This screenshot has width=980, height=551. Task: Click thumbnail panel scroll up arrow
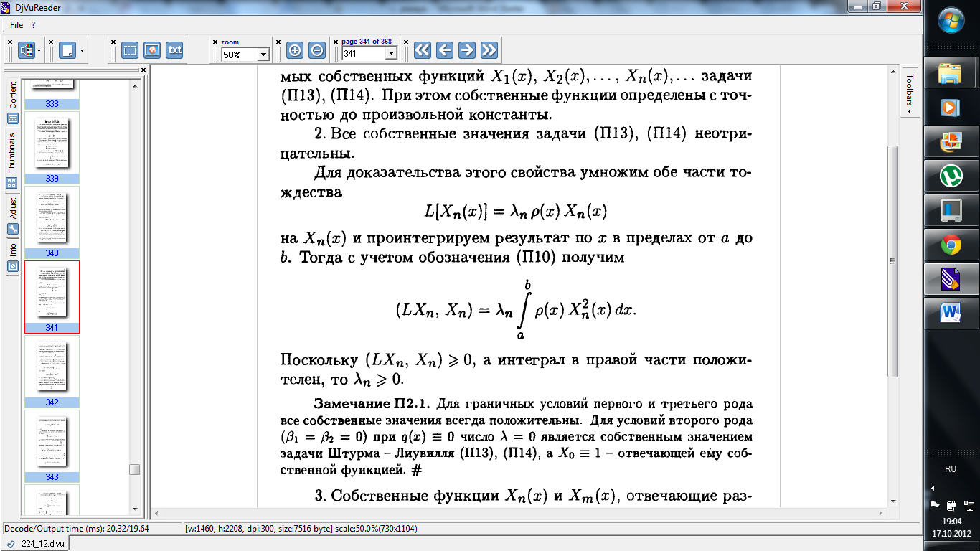pyautogui.click(x=134, y=85)
